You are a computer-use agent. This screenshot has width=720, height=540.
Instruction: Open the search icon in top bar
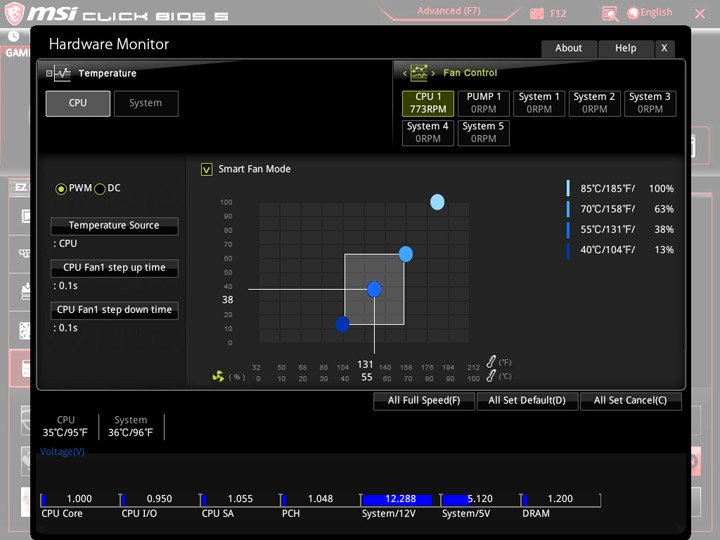[610, 14]
